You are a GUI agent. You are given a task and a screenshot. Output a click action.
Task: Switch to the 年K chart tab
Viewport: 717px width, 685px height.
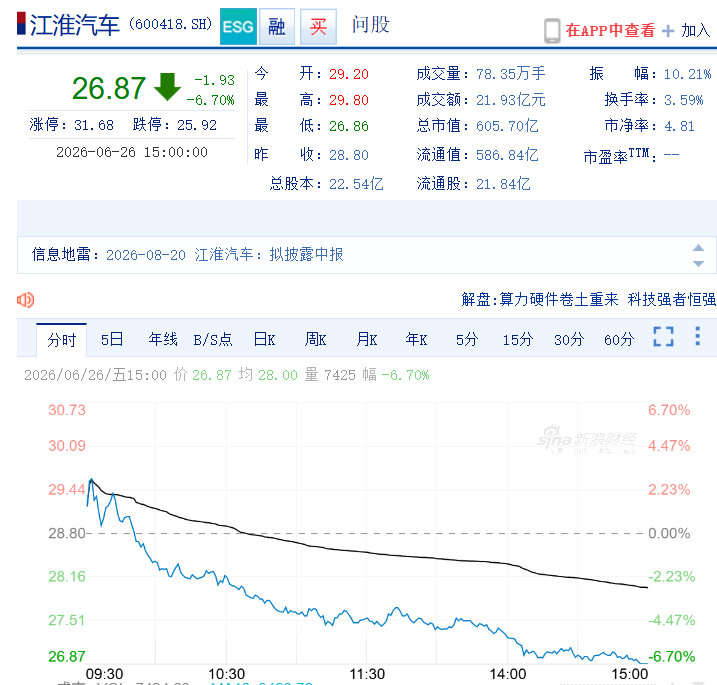417,339
